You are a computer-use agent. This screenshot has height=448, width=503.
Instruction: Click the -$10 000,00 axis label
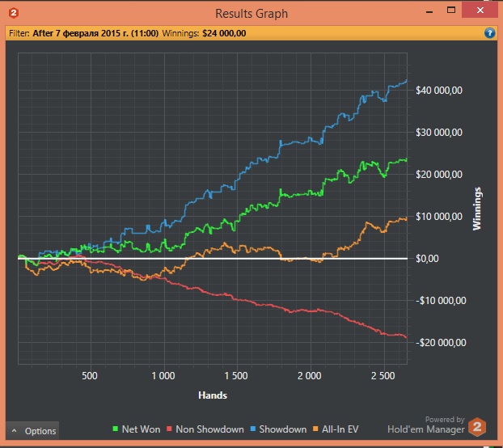(441, 301)
